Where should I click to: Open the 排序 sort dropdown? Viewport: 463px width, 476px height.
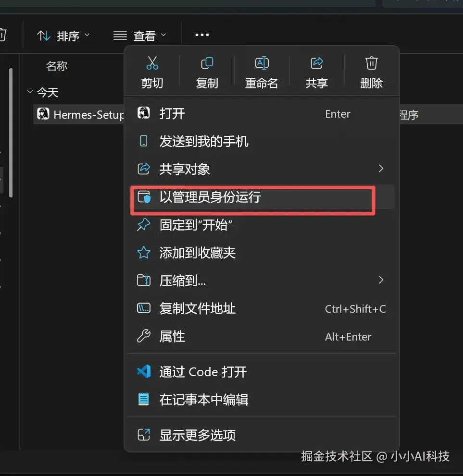[63, 36]
